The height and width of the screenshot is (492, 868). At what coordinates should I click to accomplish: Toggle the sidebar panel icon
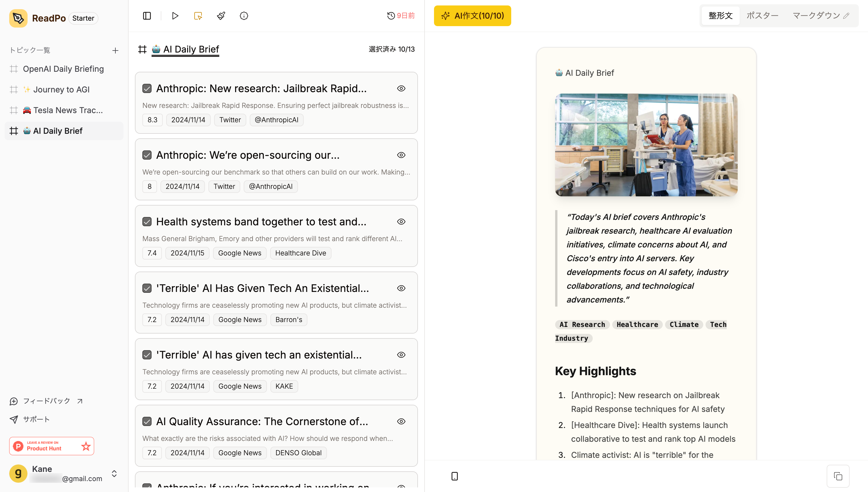(x=147, y=16)
